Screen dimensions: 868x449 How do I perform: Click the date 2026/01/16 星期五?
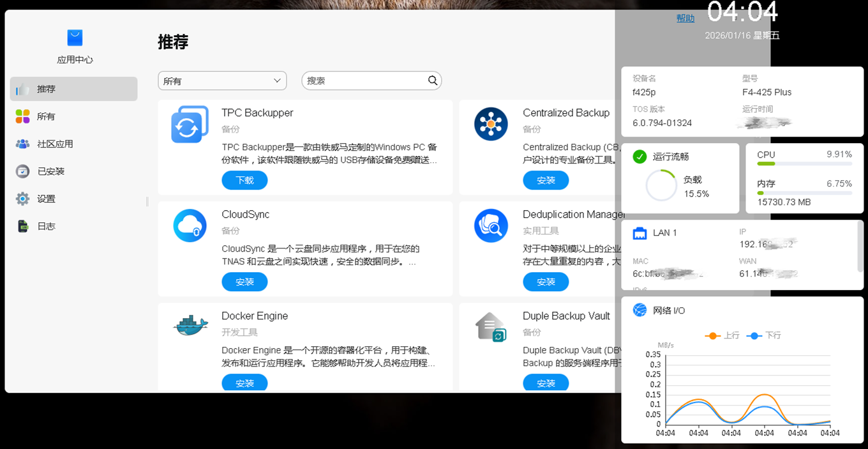(x=742, y=35)
